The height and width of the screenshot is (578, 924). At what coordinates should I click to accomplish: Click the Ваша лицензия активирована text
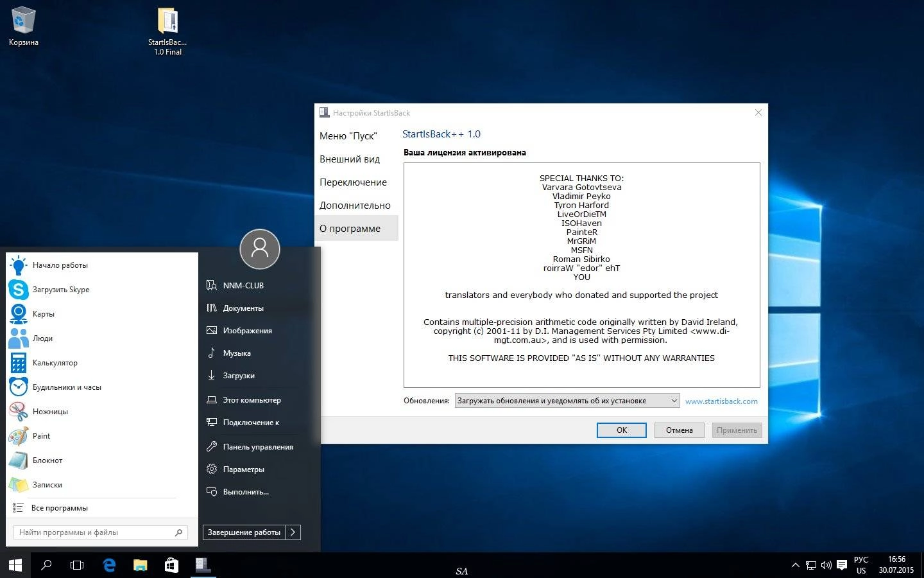(x=465, y=153)
